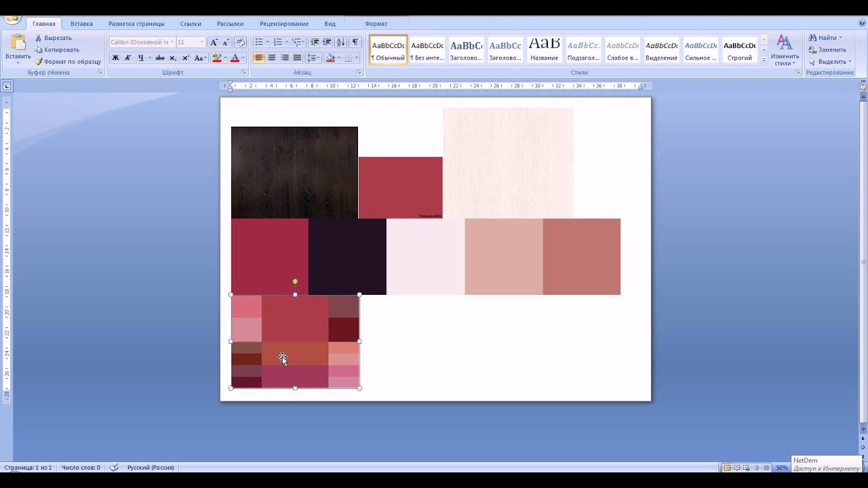
Task: Align text left
Action: click(x=259, y=58)
